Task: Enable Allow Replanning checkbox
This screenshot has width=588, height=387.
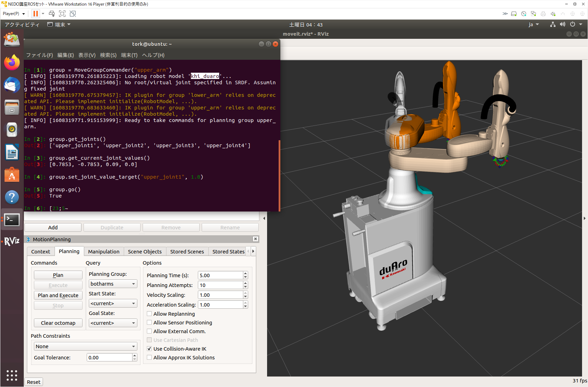Action: (x=149, y=314)
